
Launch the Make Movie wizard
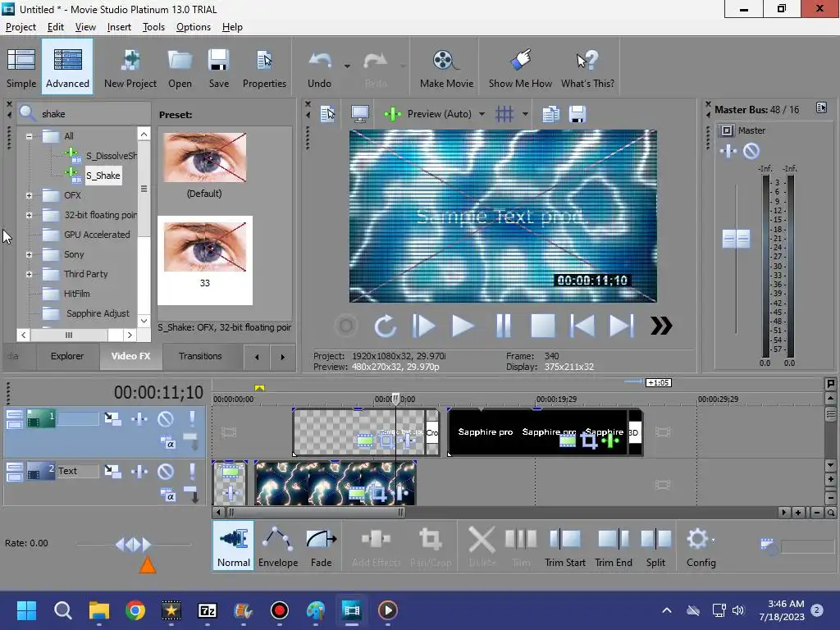tap(446, 67)
